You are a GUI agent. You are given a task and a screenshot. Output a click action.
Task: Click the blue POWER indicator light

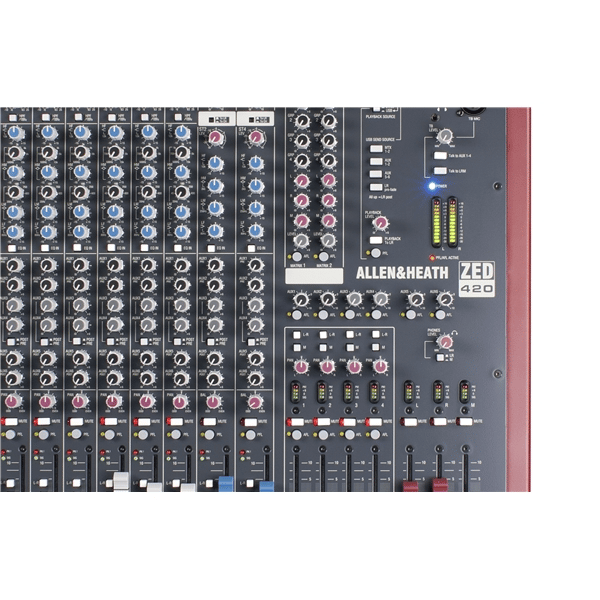432,186
